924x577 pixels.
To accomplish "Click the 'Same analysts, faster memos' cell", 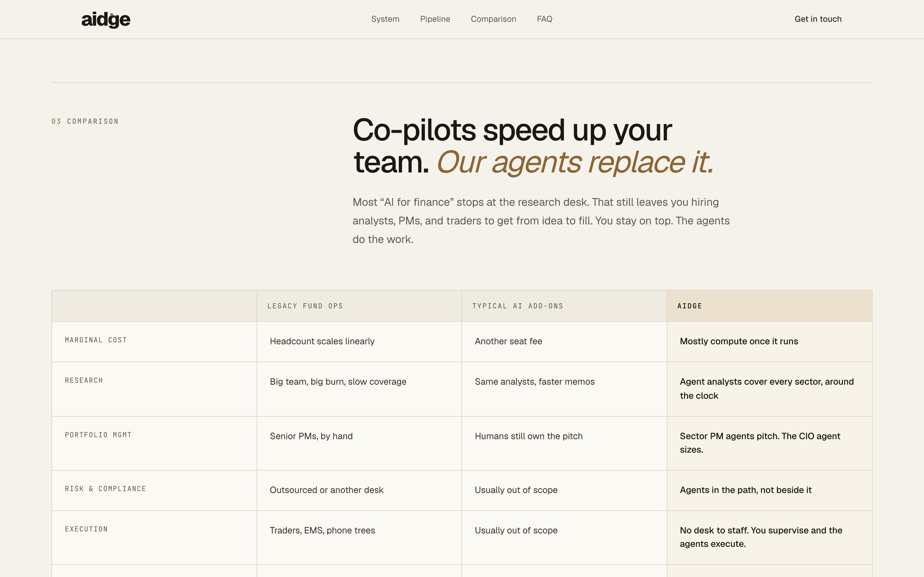I will click(x=564, y=389).
